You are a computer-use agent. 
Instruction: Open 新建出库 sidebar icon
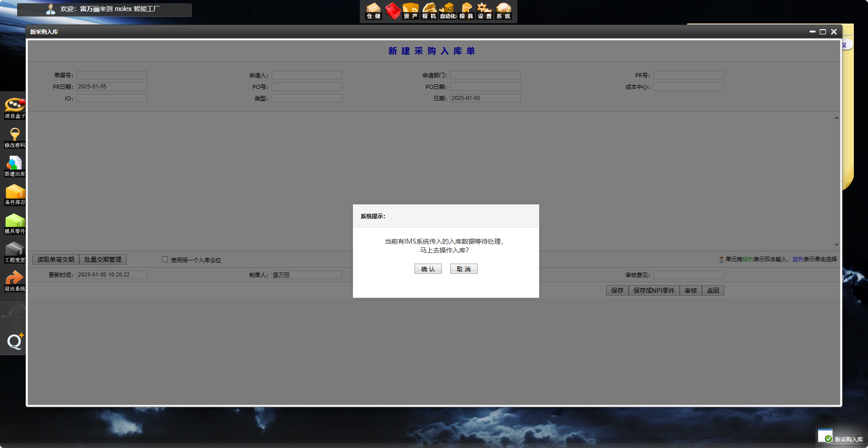(15, 166)
